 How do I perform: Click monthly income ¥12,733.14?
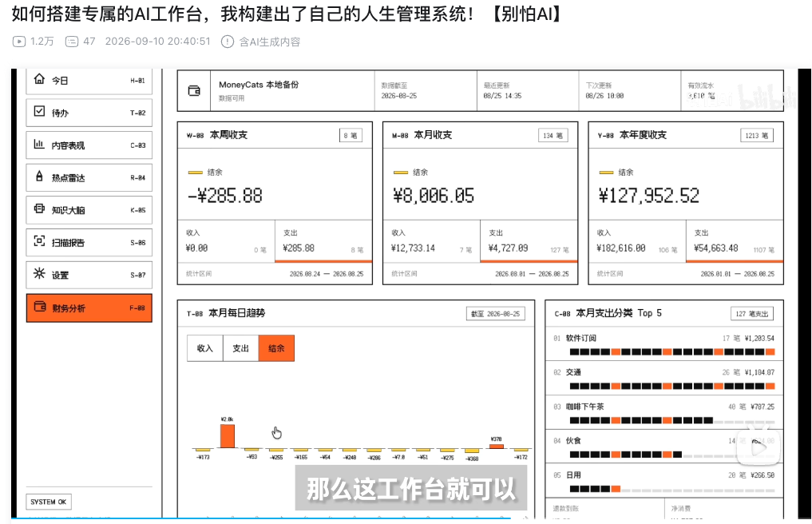tap(413, 248)
